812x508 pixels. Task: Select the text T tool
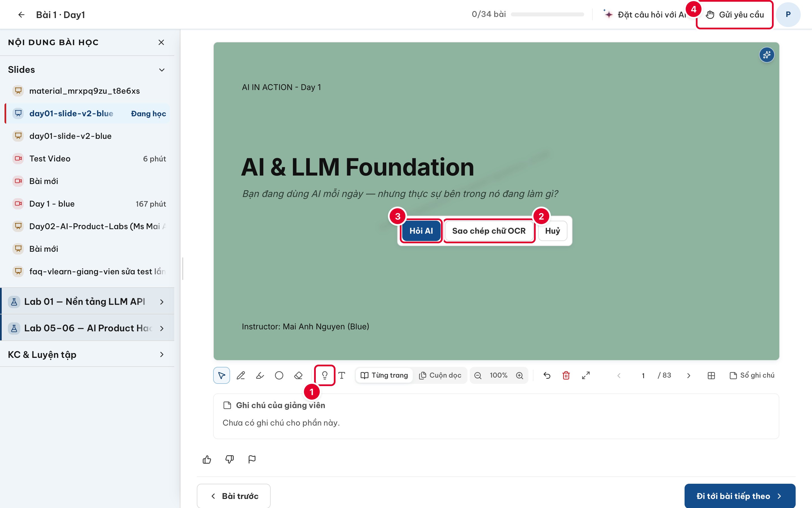pos(342,375)
